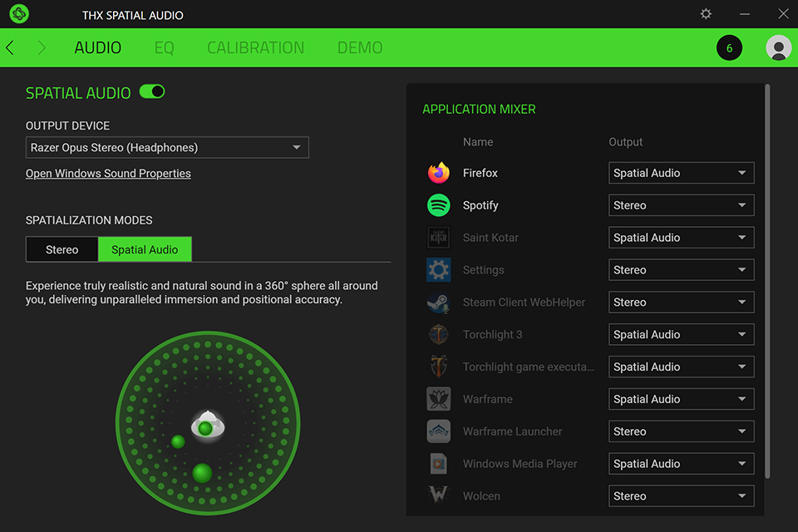Open the Output Device dropdown
Viewport: 798px width, 532px height.
coord(166,147)
